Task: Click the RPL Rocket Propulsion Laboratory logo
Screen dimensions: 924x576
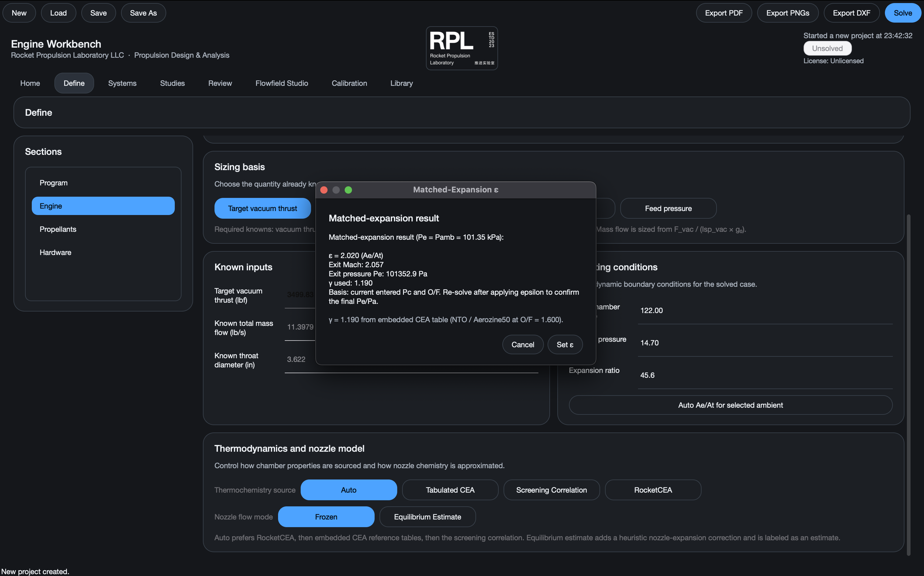Action: 461,48
